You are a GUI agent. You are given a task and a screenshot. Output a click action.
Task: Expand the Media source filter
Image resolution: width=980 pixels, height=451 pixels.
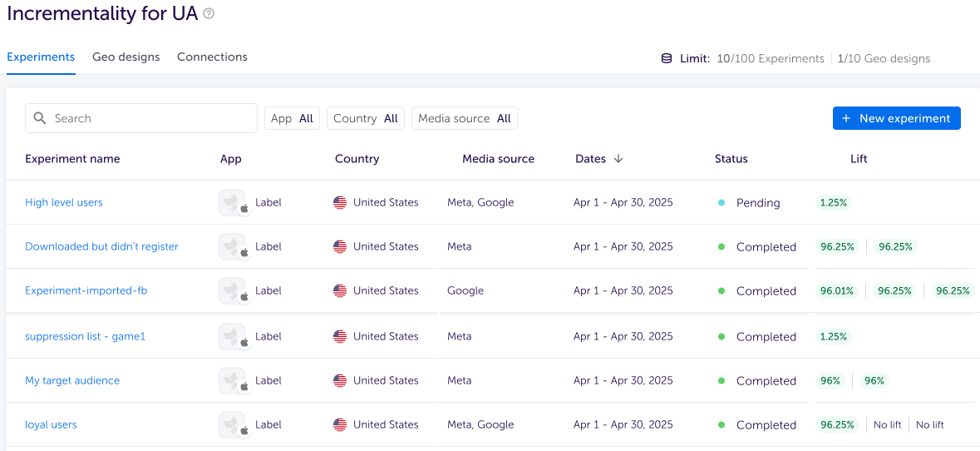coord(464,118)
